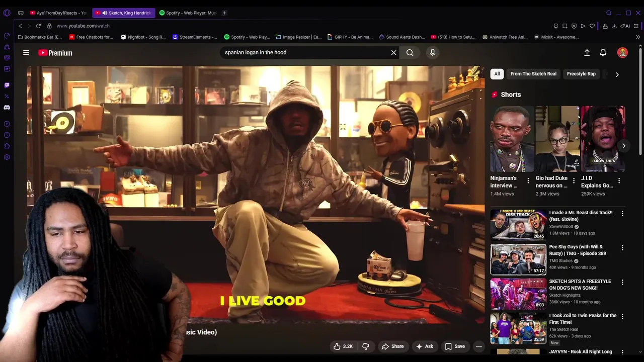
Task: Open options for Gio had Duke short
Action: point(574,181)
